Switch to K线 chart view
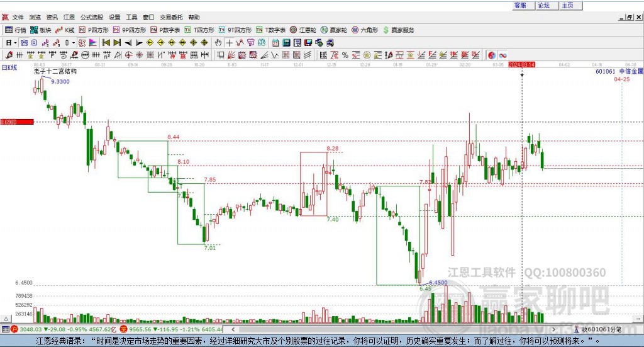644x347 pixels. pyautogui.click(x=65, y=30)
